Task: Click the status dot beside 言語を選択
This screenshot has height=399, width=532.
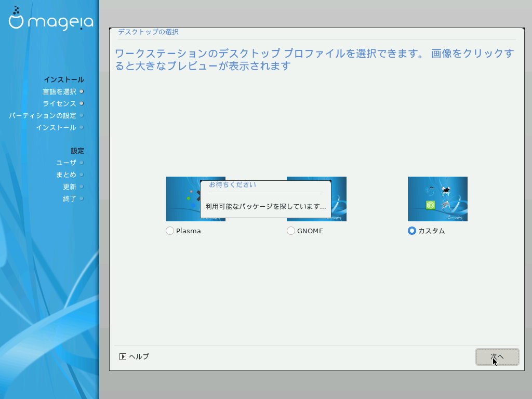Action: pos(82,91)
